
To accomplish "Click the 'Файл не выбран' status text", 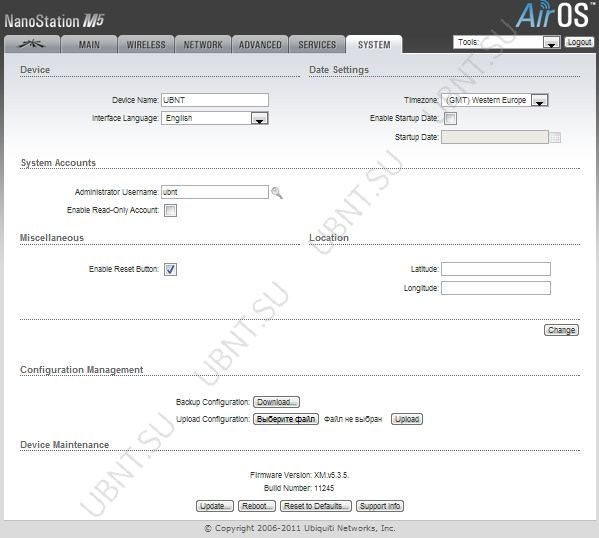I will pyautogui.click(x=353, y=419).
